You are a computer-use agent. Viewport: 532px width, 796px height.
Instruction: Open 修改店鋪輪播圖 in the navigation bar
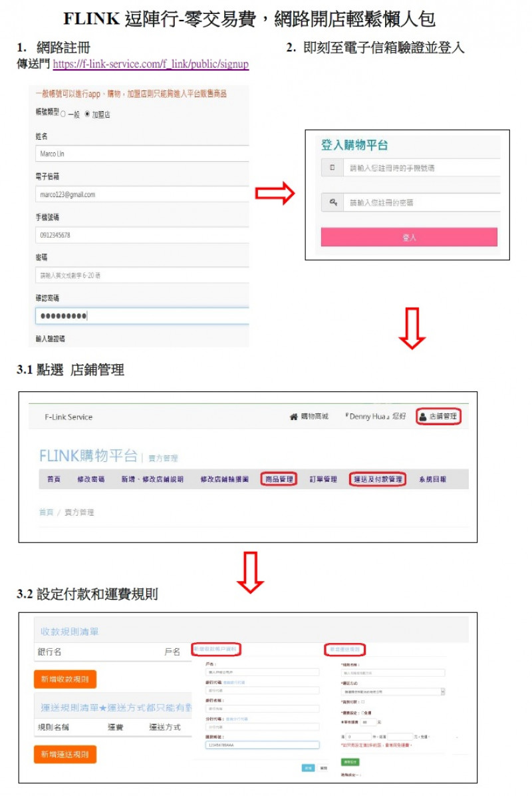pos(225,479)
